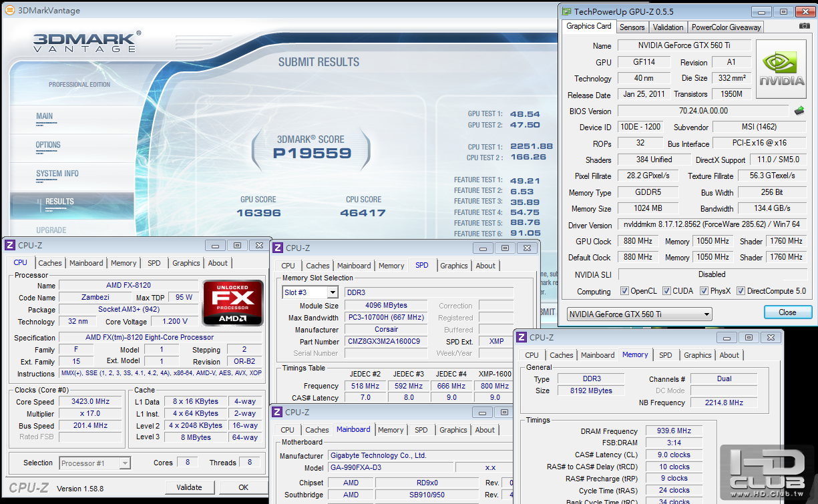The image size is (818, 504).
Task: Open the Slot #3 memory slot dropdown
Action: click(311, 292)
